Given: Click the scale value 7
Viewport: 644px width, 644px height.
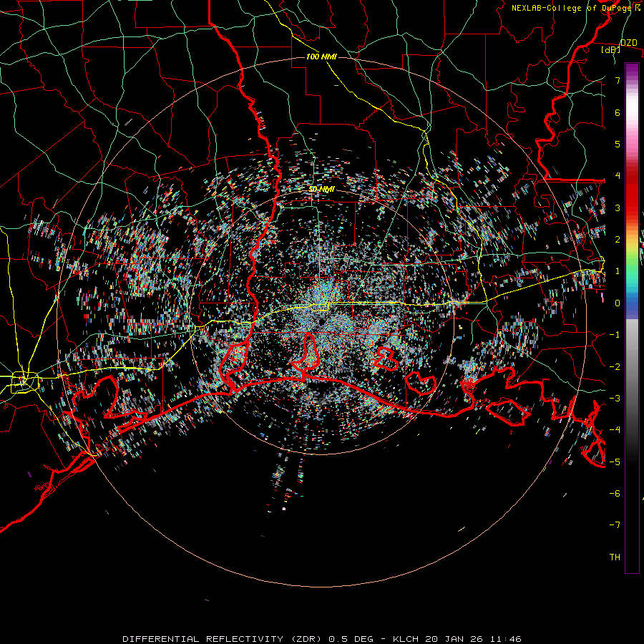Looking at the screenshot, I should coord(618,80).
